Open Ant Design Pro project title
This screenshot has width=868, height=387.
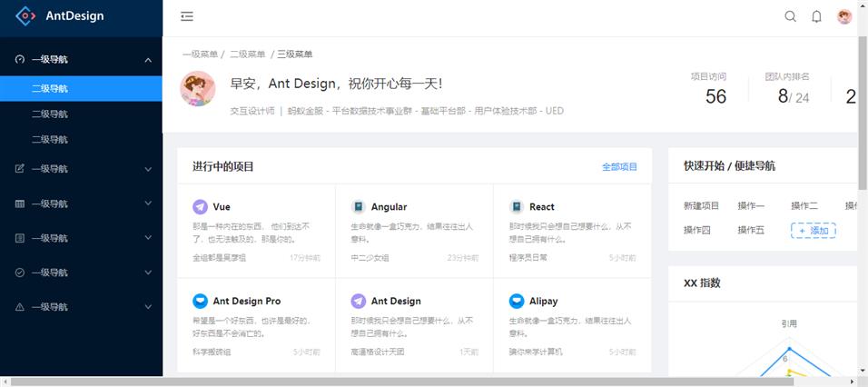point(247,302)
